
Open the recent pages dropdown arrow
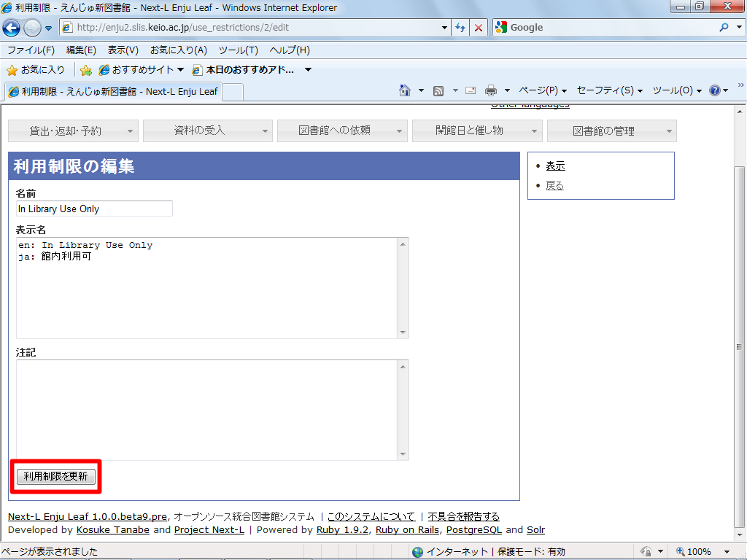pos(48,28)
